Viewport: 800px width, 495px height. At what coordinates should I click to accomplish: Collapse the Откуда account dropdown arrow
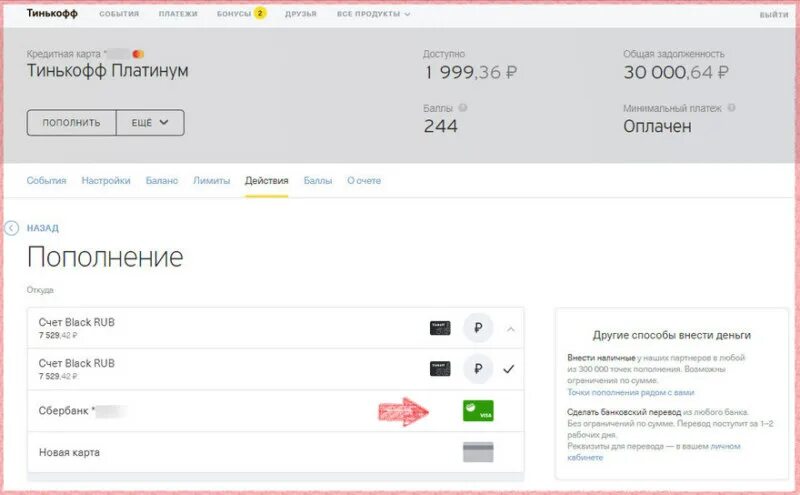click(x=511, y=329)
